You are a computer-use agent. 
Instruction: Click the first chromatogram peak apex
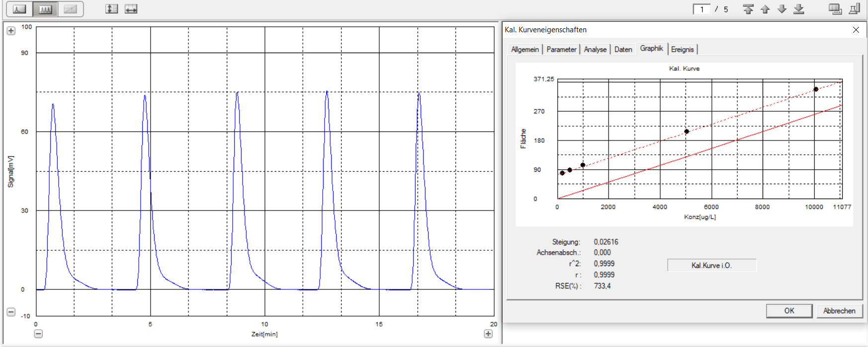pyautogui.click(x=53, y=104)
